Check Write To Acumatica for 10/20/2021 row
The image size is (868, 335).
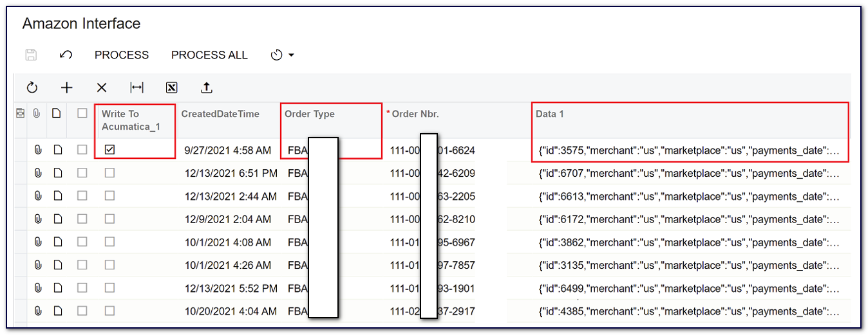tap(109, 311)
